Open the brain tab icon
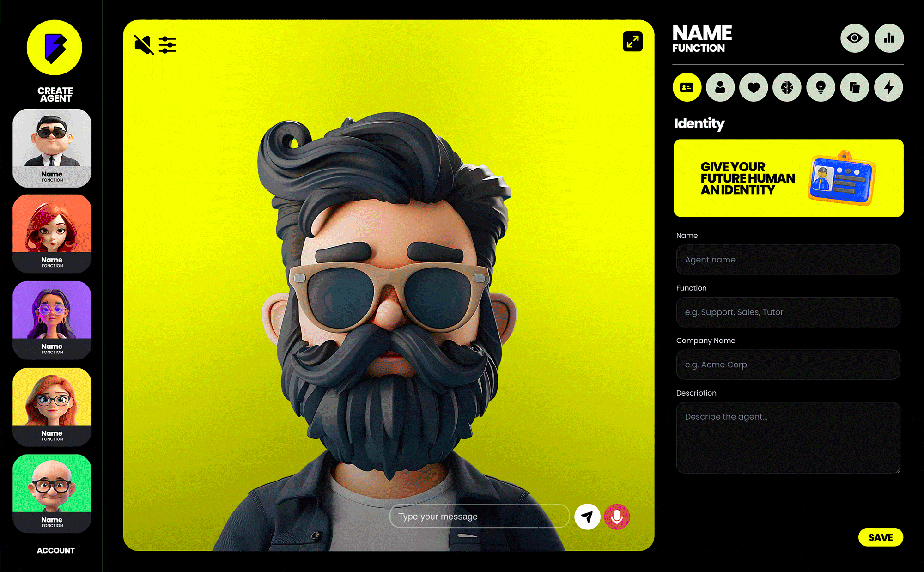 point(787,87)
